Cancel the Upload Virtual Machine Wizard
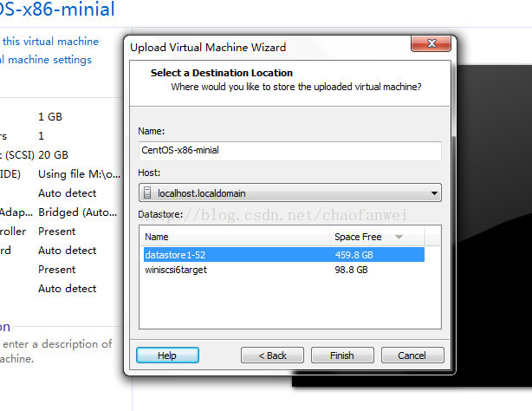This screenshot has width=532, height=411. pos(412,356)
